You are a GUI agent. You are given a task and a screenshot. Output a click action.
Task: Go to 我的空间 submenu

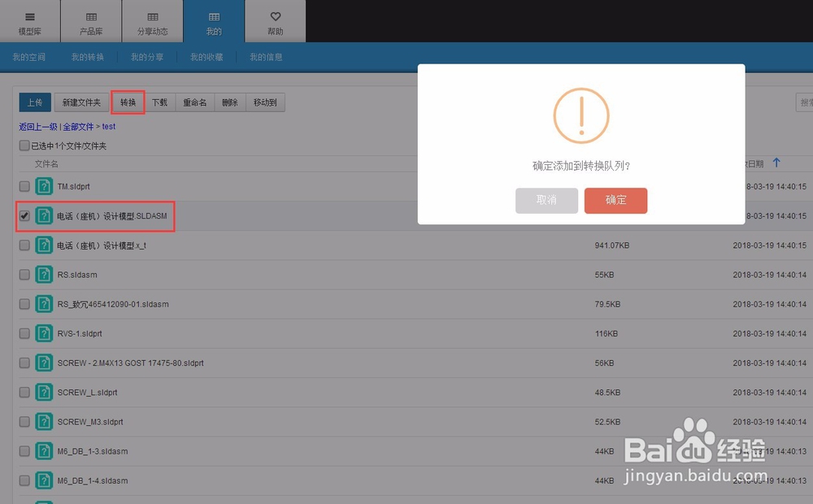pyautogui.click(x=29, y=57)
